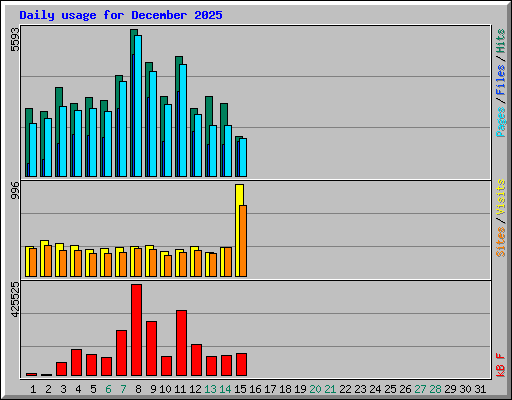Click day label 4 on the x-axis
The width and height of the screenshot is (512, 400).
pyautogui.click(x=78, y=389)
